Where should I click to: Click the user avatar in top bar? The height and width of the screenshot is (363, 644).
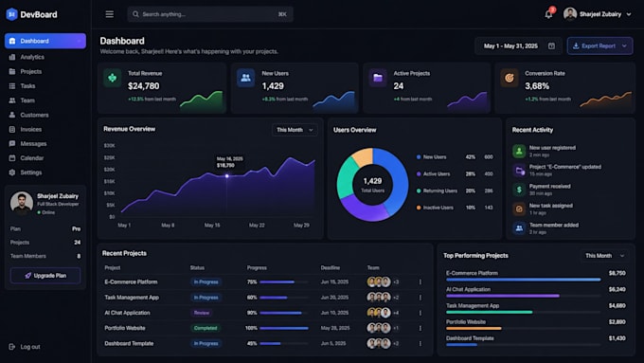pos(570,14)
